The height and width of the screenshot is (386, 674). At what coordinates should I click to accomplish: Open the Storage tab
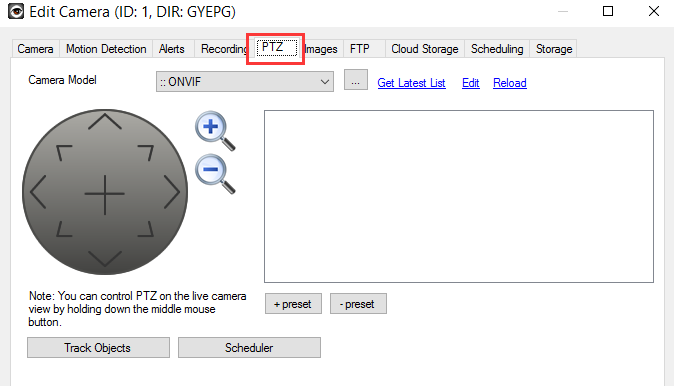[554, 49]
